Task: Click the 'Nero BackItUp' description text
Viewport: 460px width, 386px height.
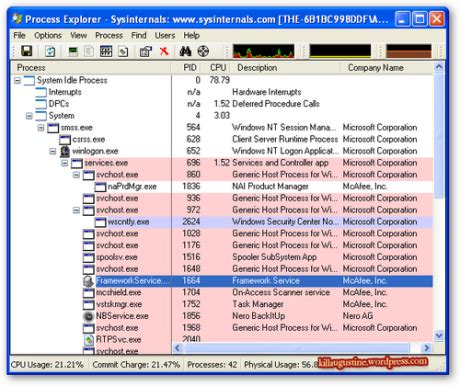Action: pos(259,316)
